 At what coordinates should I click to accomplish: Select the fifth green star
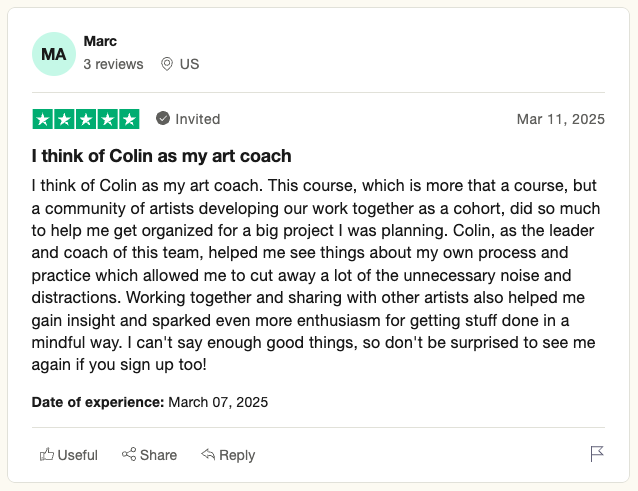129,119
